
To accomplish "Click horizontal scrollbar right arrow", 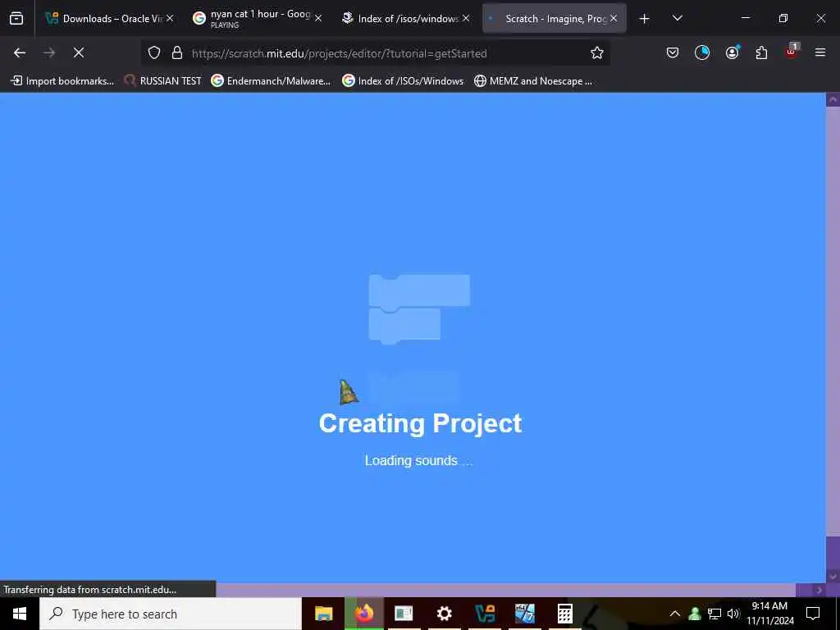I will 819,590.
